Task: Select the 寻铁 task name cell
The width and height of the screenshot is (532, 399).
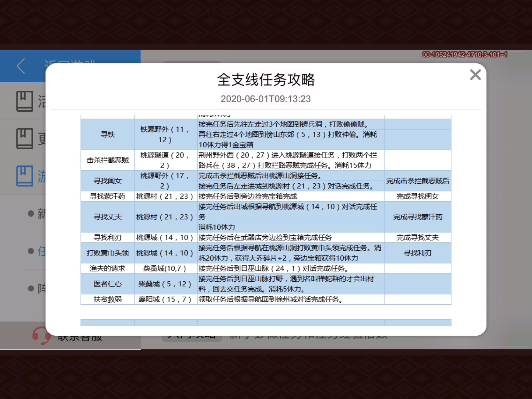Action: tap(108, 134)
